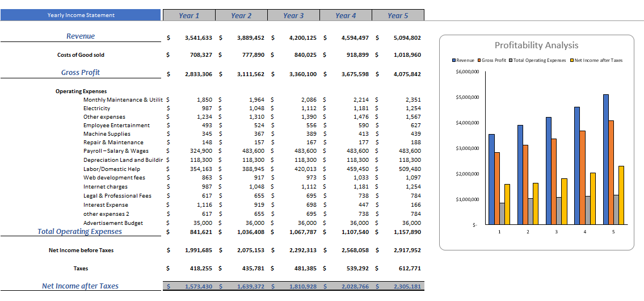Screen dimensions: 644x301
Task: Click the Revenue row heading
Action: pyautogui.click(x=81, y=36)
